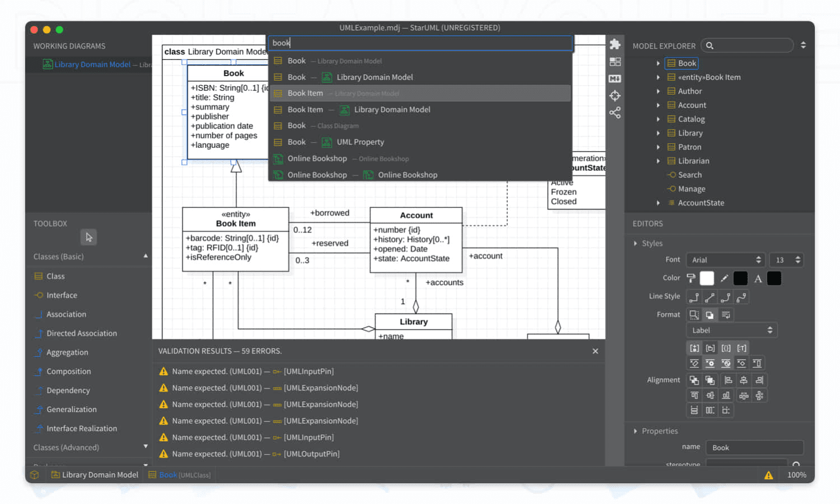The height and width of the screenshot is (504, 840).
Task: Collapse the Styles section in Editors
Action: (636, 244)
